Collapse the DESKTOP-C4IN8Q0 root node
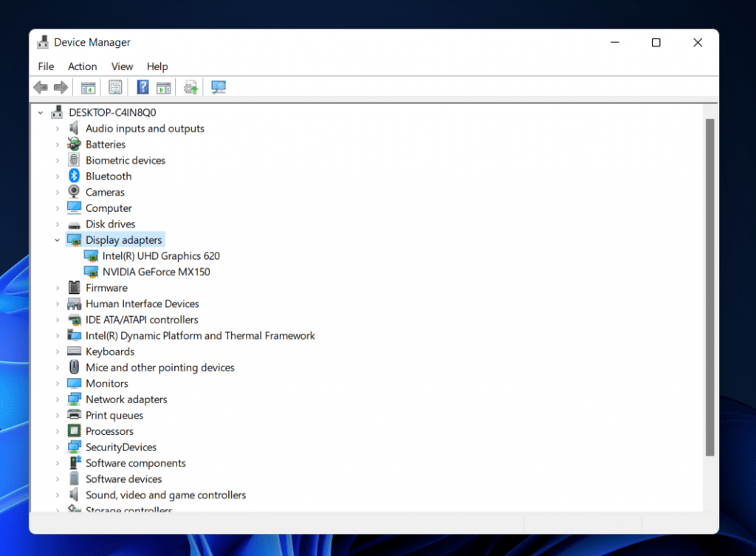Image resolution: width=756 pixels, height=556 pixels. [40, 113]
